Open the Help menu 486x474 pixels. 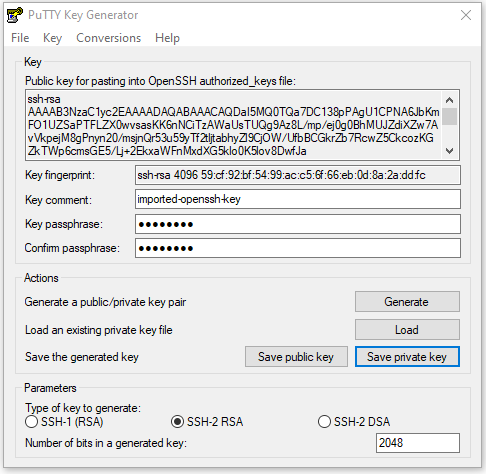tap(167, 38)
